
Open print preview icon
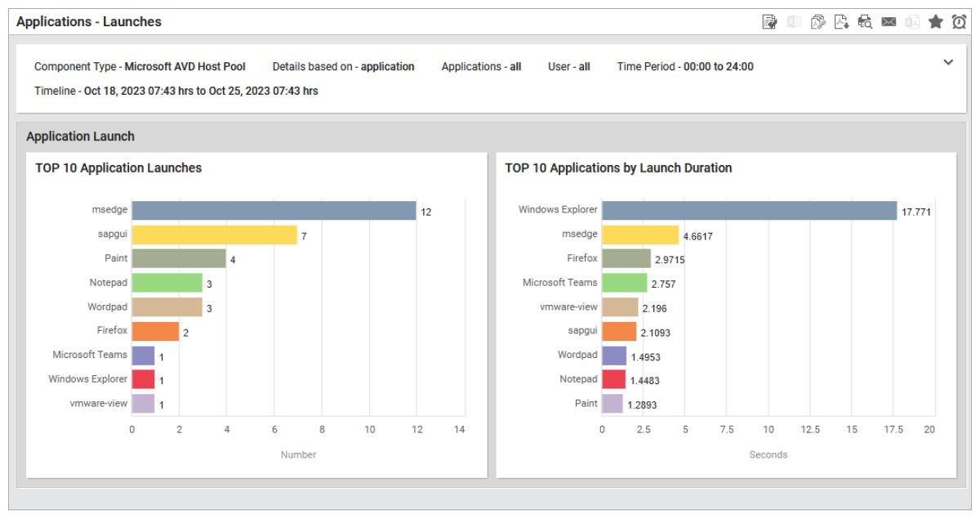coord(865,22)
